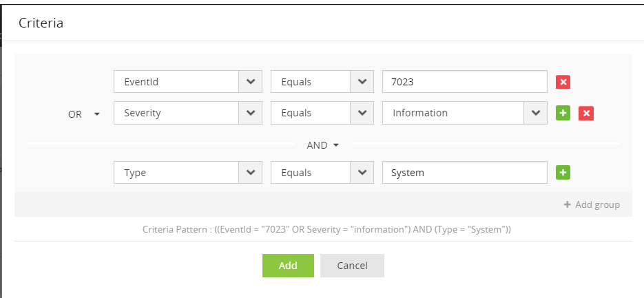Image resolution: width=644 pixels, height=298 pixels.
Task: Add a row after Type criteria
Action: (563, 173)
